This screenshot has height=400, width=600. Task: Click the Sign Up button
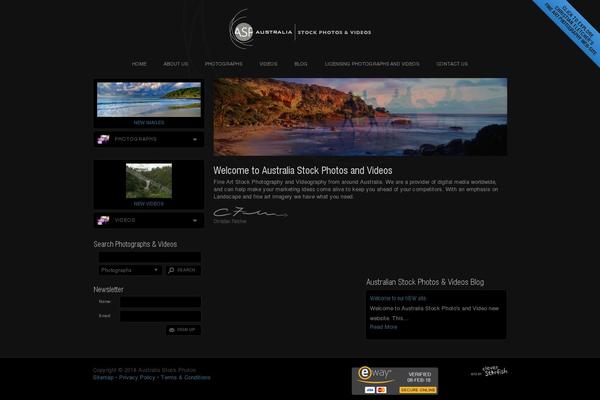coord(183,330)
